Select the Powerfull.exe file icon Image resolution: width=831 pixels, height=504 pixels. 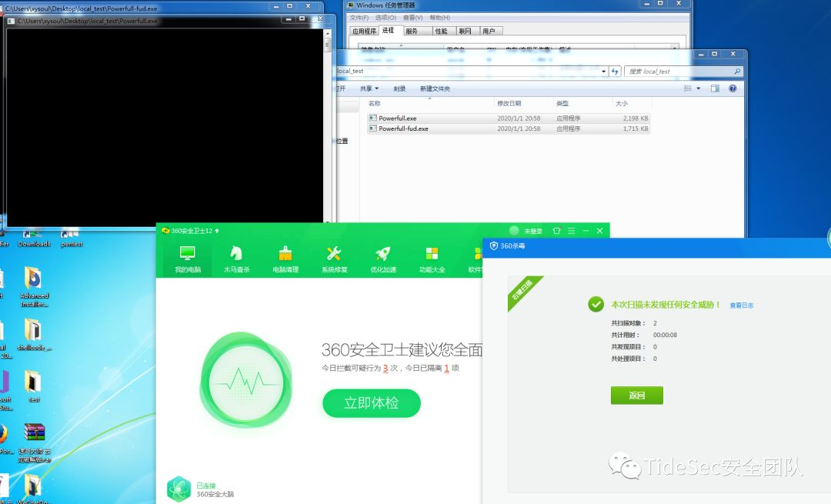coord(373,118)
